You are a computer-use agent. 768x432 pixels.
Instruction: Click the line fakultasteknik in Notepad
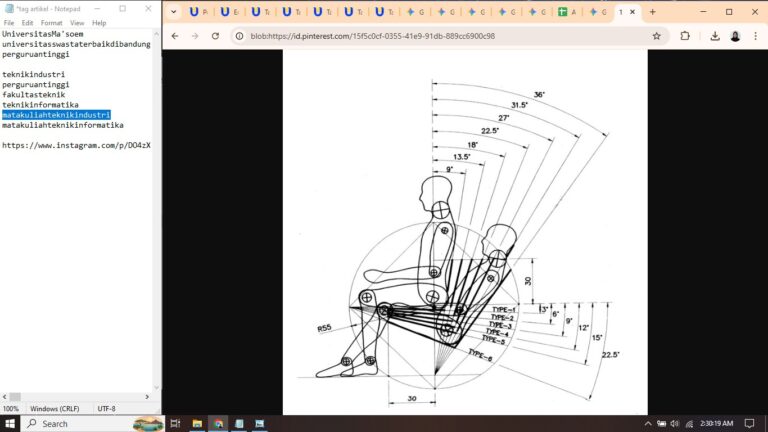tap(34, 95)
